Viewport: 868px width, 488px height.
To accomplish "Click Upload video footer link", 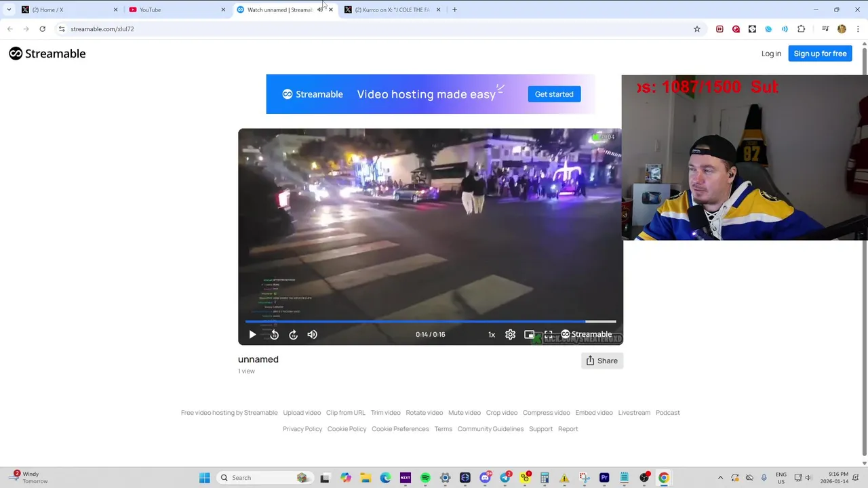I will click(x=302, y=413).
